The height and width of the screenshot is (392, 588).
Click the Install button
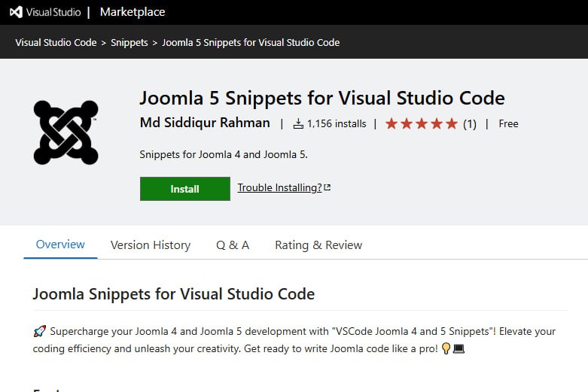tap(185, 189)
